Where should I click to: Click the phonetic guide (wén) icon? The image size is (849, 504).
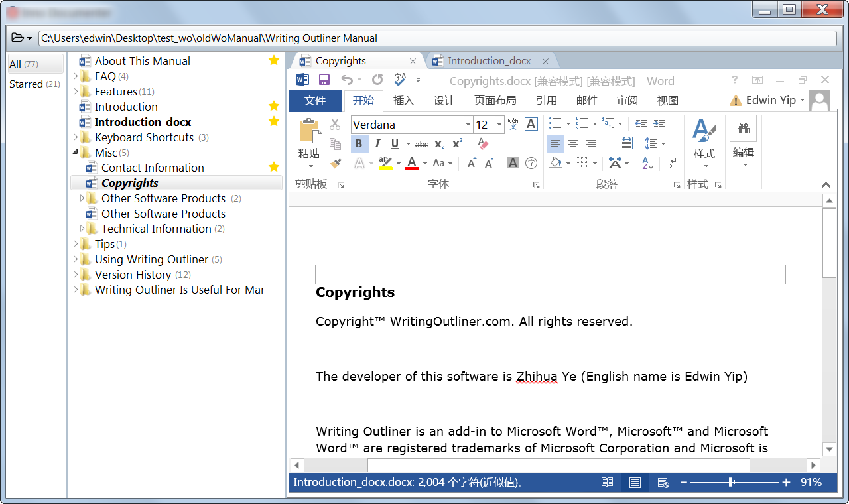(513, 124)
